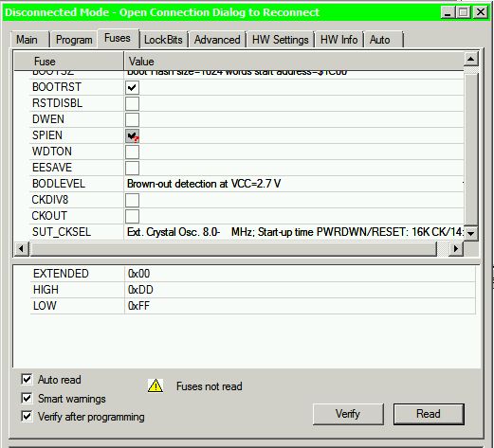This screenshot has height=448, width=494.
Task: Click the fuse list scroll down arrow
Action: coord(471,233)
